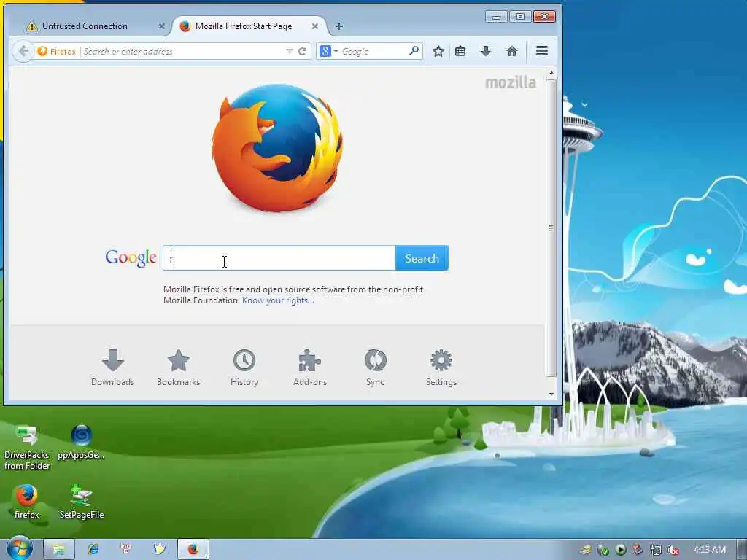Open a new tab with plus button
Viewport: 747px width, 560px height.
click(x=338, y=26)
